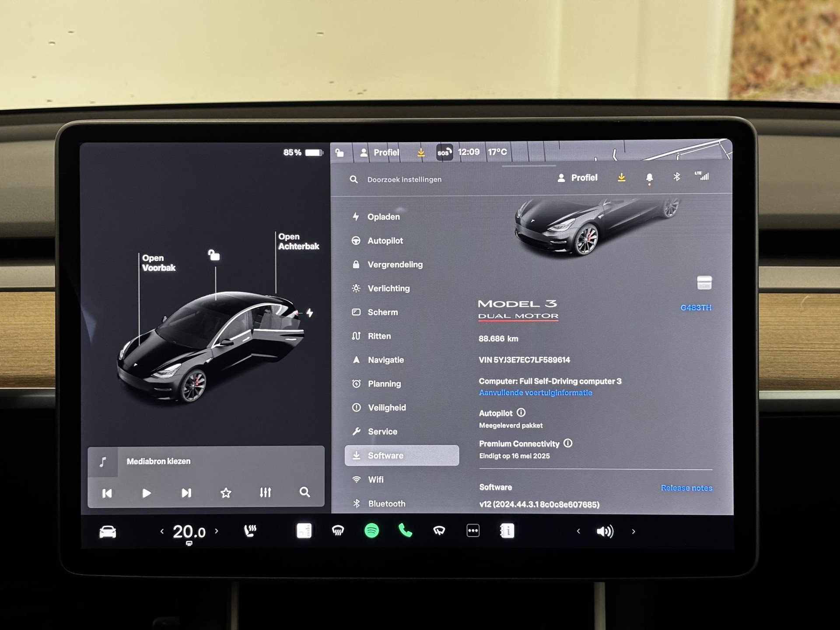Tap the lock icon in top status bar

(339, 153)
